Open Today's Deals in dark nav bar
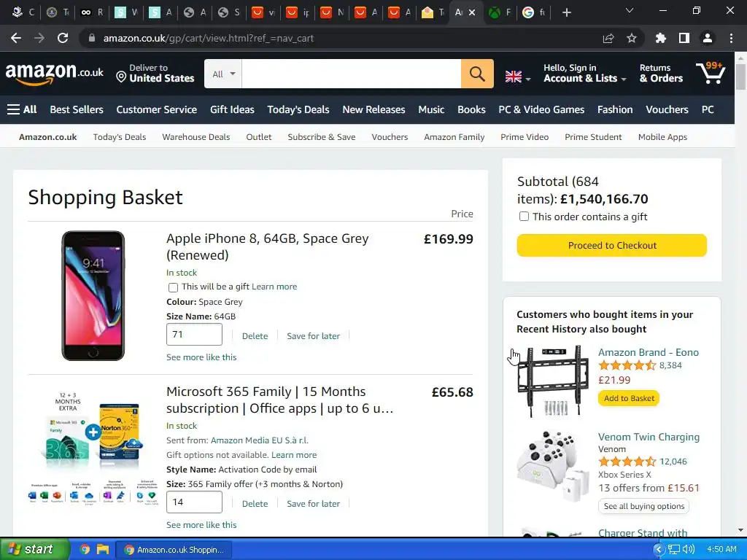This screenshot has width=747, height=560. [x=298, y=109]
